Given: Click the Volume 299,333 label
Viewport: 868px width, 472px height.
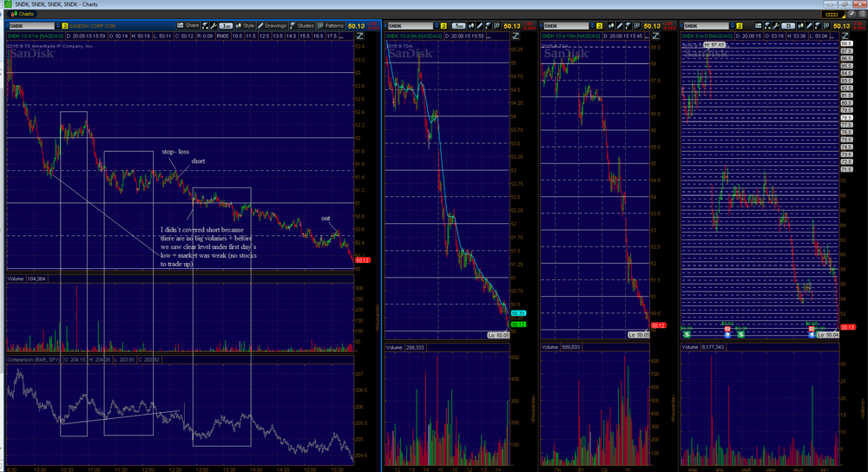Looking at the screenshot, I should [405, 348].
